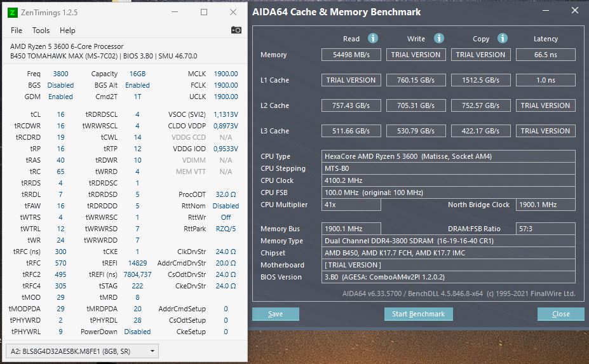Click the CPU Multiplier field 41x
The height and width of the screenshot is (364, 589).
pyautogui.click(x=351, y=205)
